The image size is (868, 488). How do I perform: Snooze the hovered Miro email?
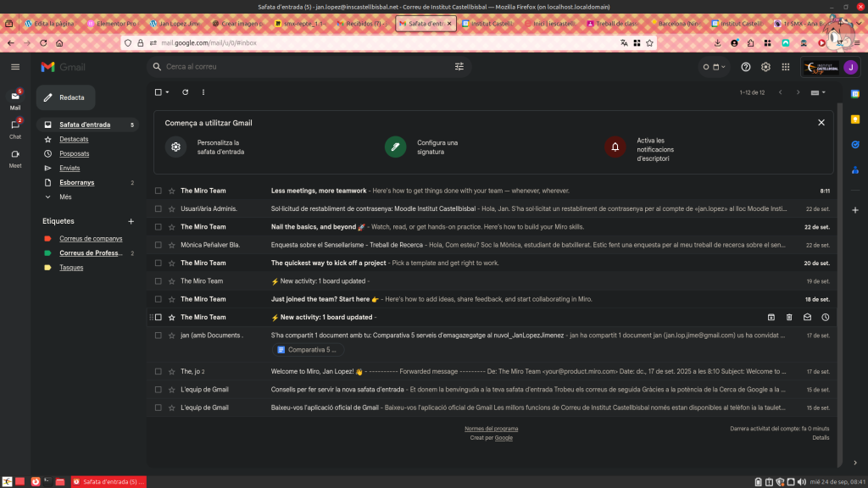click(826, 317)
